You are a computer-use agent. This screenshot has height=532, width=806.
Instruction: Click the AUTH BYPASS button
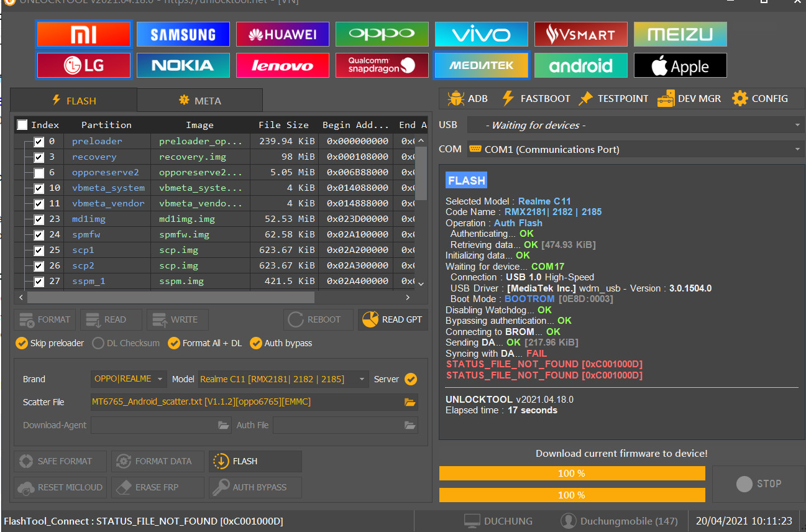coord(255,487)
